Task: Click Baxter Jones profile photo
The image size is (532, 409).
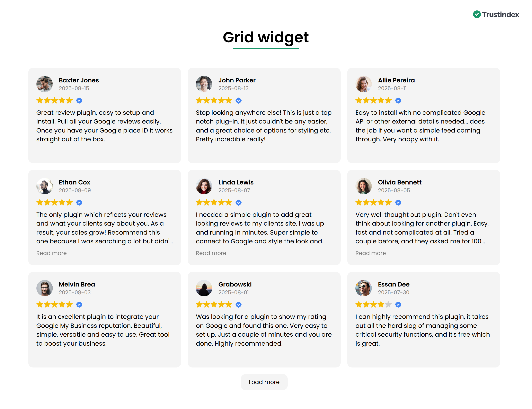Action: [45, 84]
